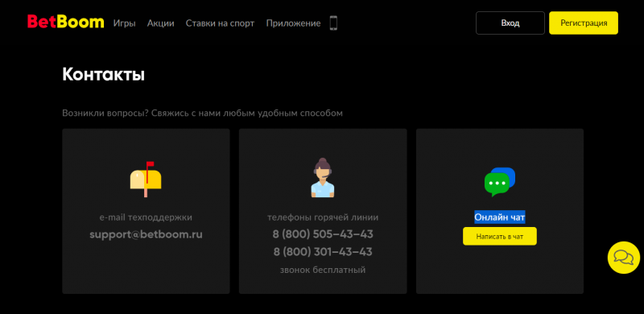
Task: Click the звонок бесплатный text
Action: [x=323, y=270]
